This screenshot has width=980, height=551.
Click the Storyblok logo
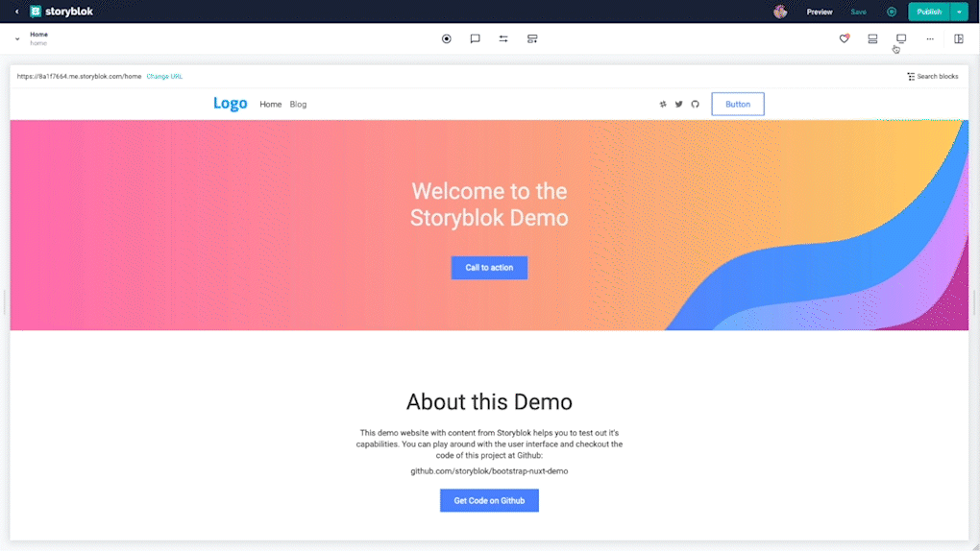[x=61, y=12]
